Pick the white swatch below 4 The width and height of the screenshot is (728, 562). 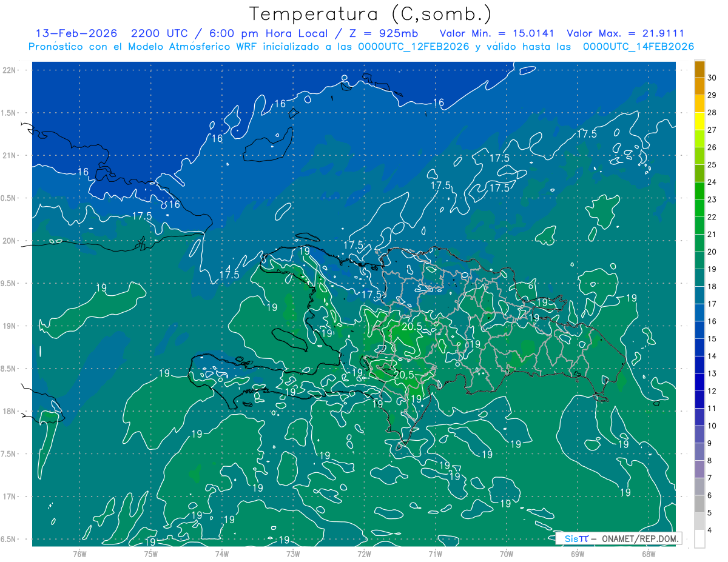click(699, 538)
